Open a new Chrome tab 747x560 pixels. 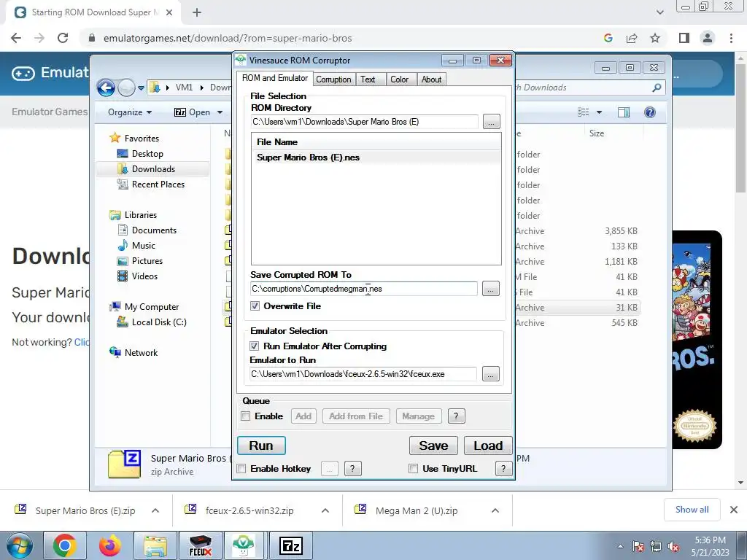click(197, 13)
